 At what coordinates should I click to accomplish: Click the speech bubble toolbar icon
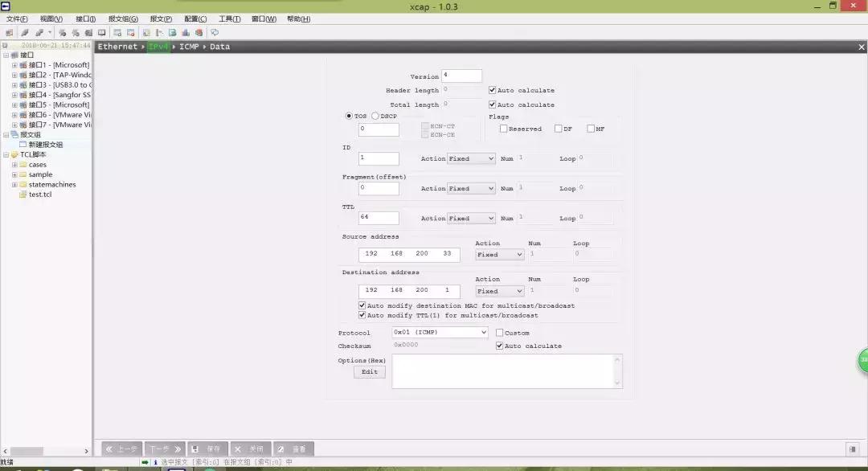pos(215,33)
